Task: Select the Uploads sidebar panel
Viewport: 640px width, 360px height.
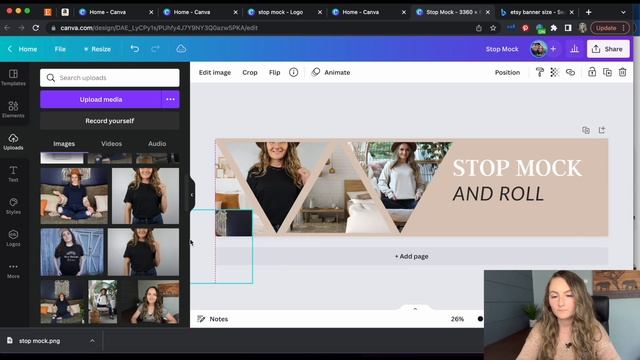Action: click(13, 142)
